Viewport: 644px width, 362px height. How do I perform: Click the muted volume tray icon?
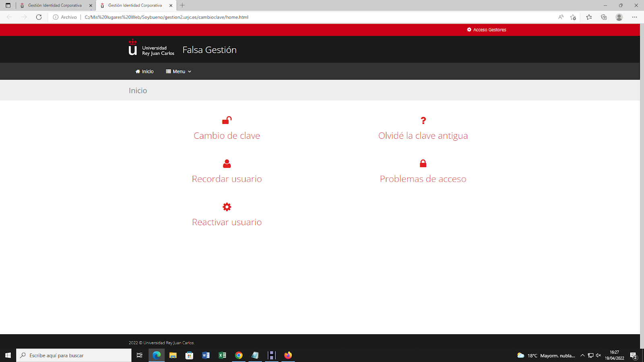598,356
